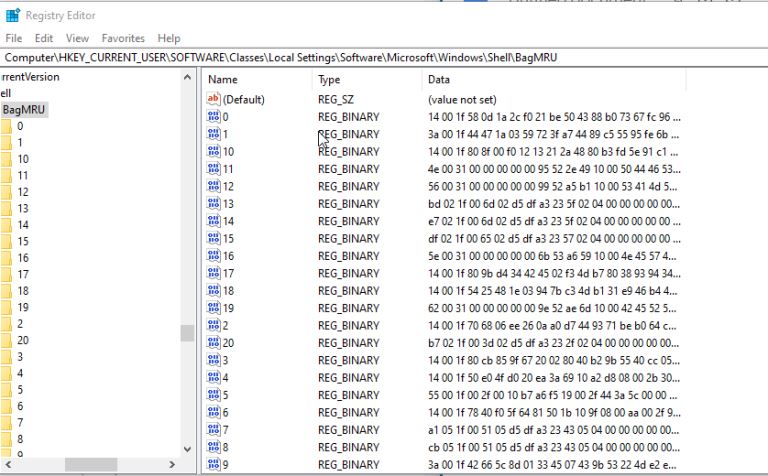The width and height of the screenshot is (768, 476).
Task: Open the File menu
Action: pyautogui.click(x=14, y=38)
